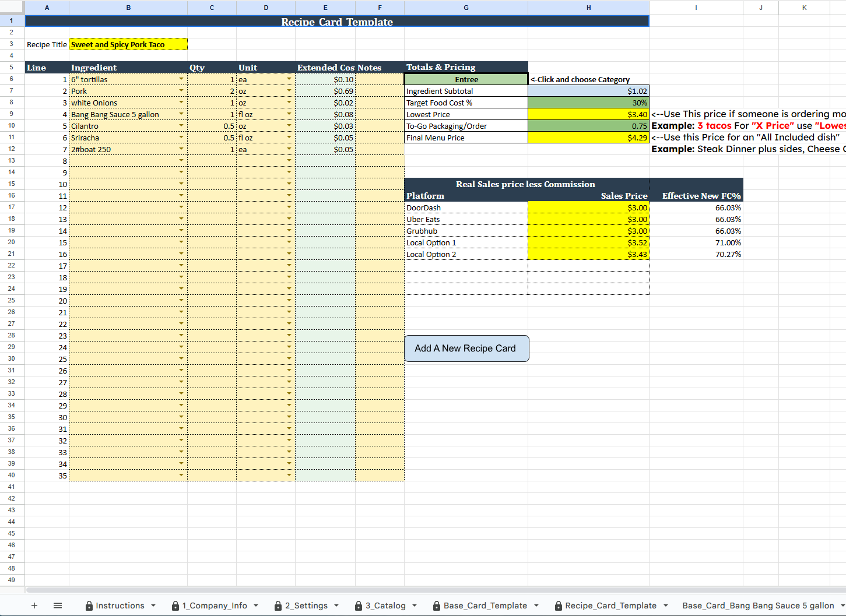Click the lock icon on 2_Settings tab
Image resolution: width=846 pixels, height=616 pixels.
[278, 606]
